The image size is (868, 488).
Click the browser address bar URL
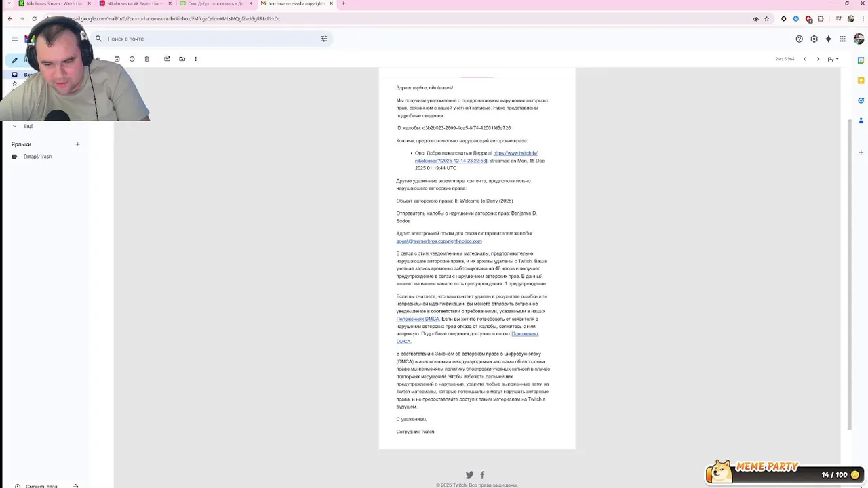(174, 18)
